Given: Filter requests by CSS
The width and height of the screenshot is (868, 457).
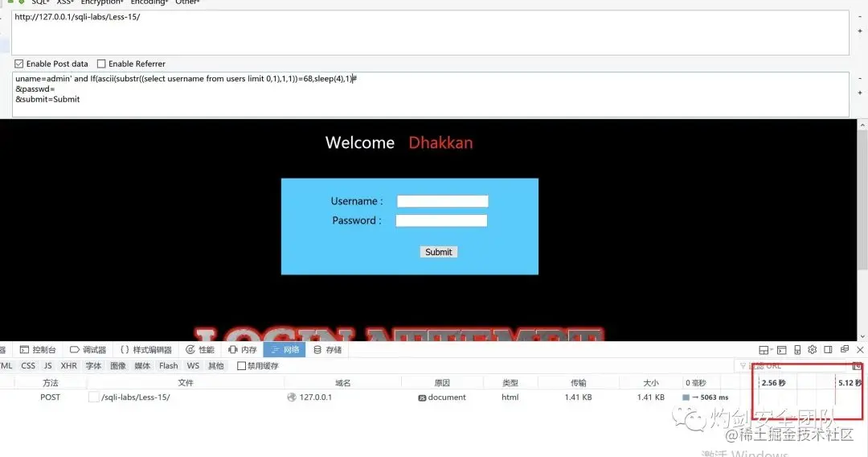Looking at the screenshot, I should pos(28,365).
